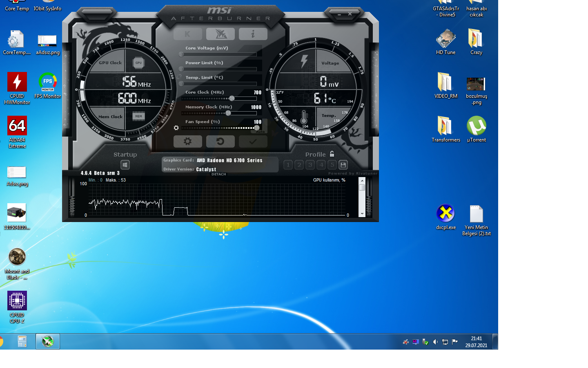This screenshot has width=588, height=368.
Task: Toggle the Profile lock icon
Action: (x=332, y=154)
